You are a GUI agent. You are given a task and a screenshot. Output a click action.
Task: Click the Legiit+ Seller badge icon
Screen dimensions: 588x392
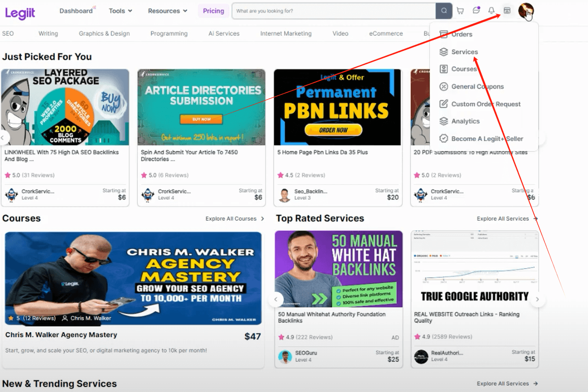(x=443, y=139)
